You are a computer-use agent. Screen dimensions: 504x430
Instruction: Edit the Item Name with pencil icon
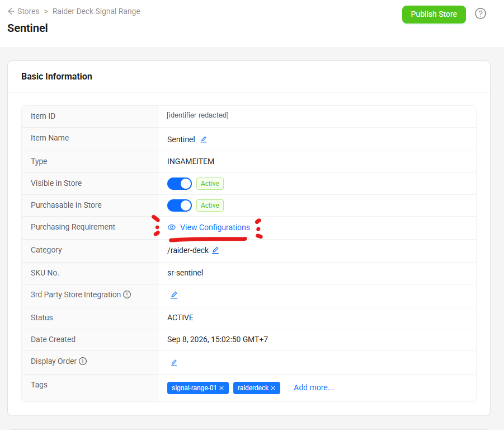click(204, 139)
